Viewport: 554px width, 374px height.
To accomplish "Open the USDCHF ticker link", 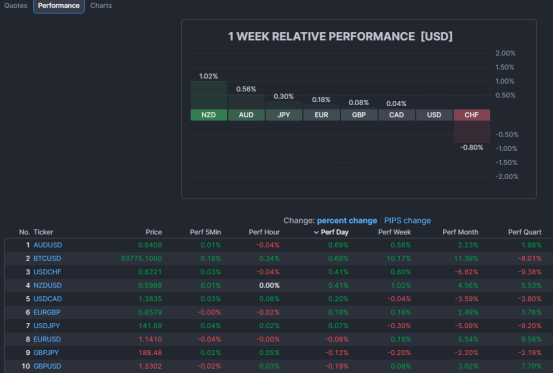I will [47, 272].
